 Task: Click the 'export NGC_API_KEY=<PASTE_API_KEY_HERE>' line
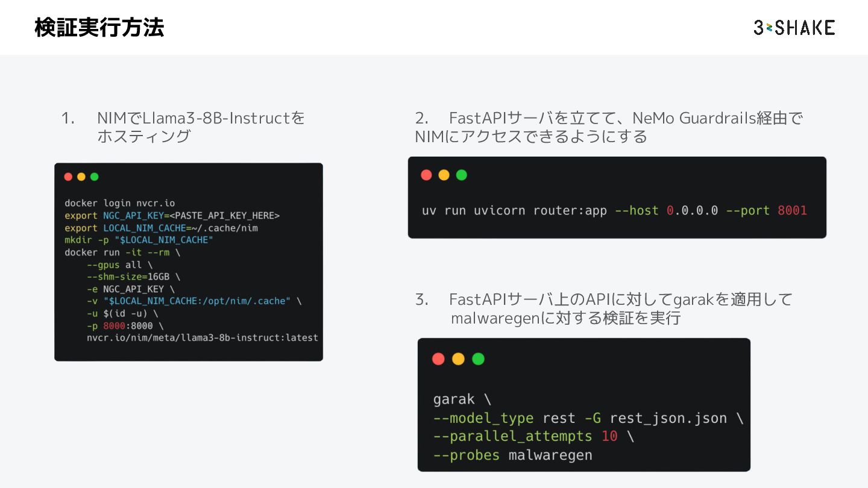click(x=172, y=215)
